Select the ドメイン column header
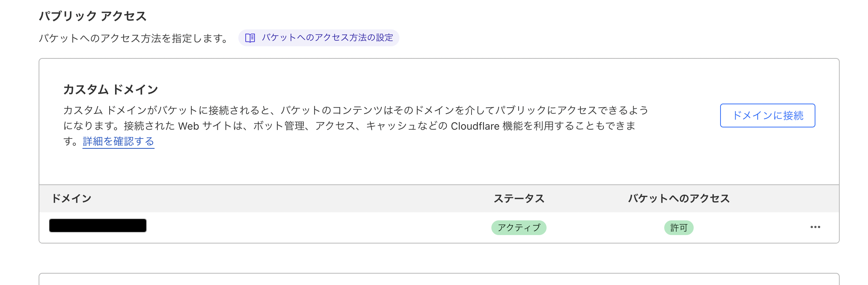 [72, 198]
